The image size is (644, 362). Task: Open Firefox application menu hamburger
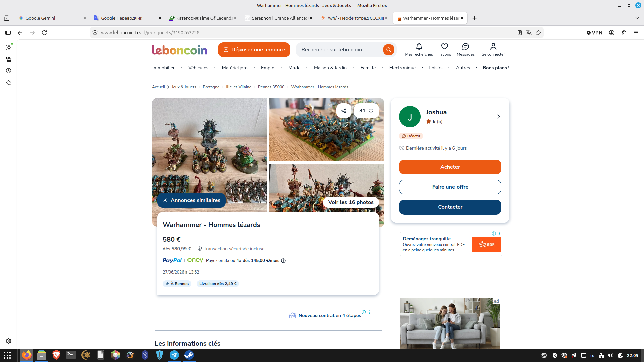coord(636,33)
